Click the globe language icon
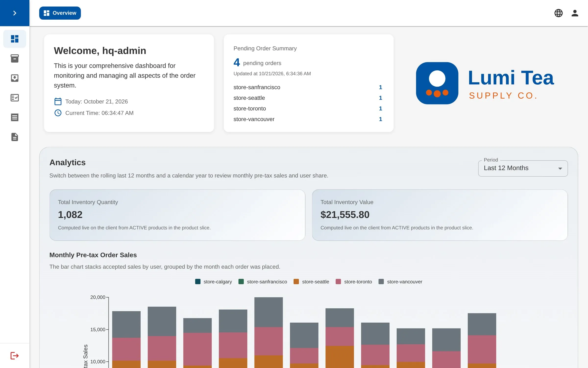The height and width of the screenshot is (368, 588). click(558, 13)
